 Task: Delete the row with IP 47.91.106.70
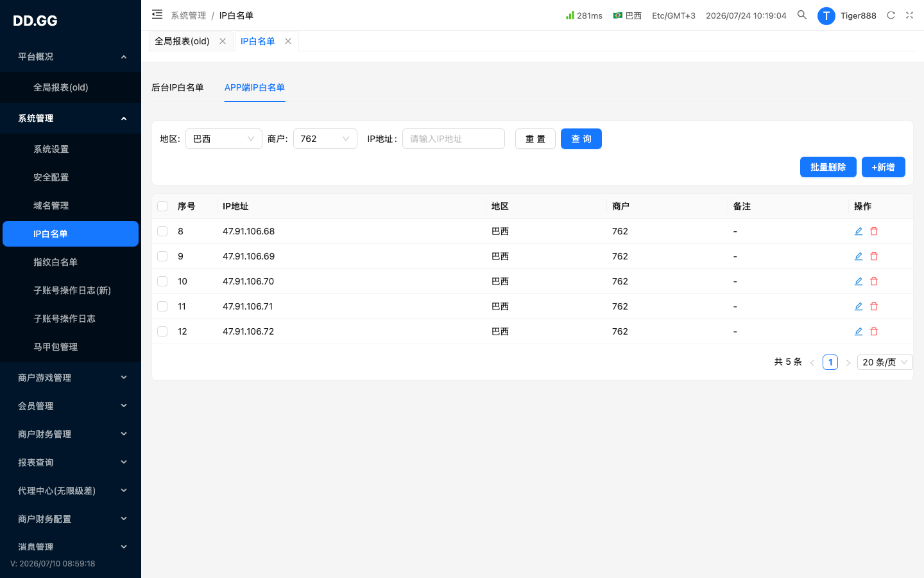[x=874, y=281]
